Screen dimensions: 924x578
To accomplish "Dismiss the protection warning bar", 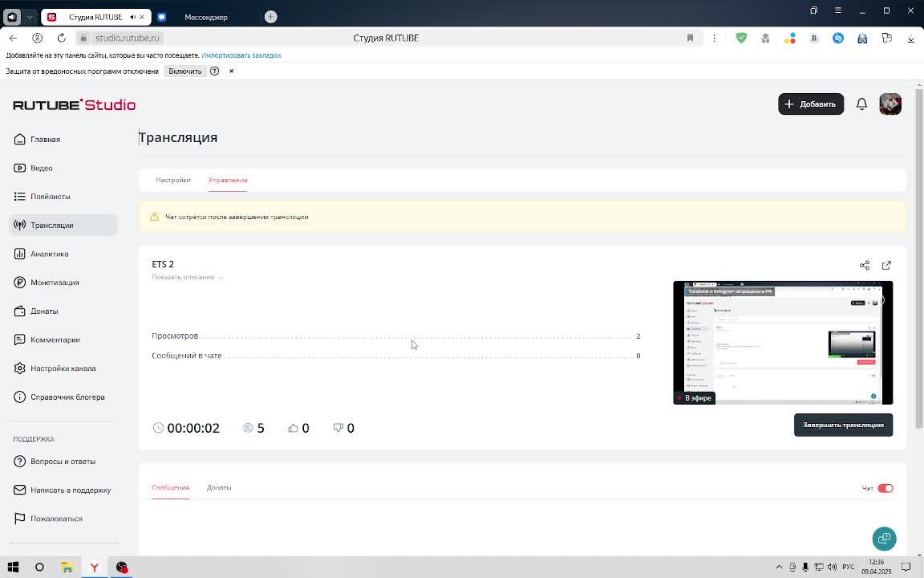I will point(232,71).
